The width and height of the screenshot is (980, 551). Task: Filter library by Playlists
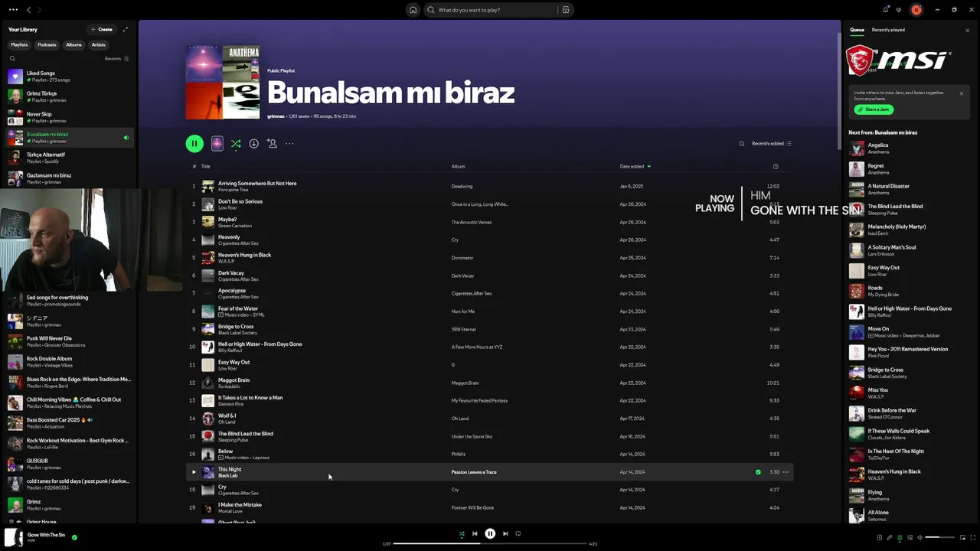pos(19,44)
